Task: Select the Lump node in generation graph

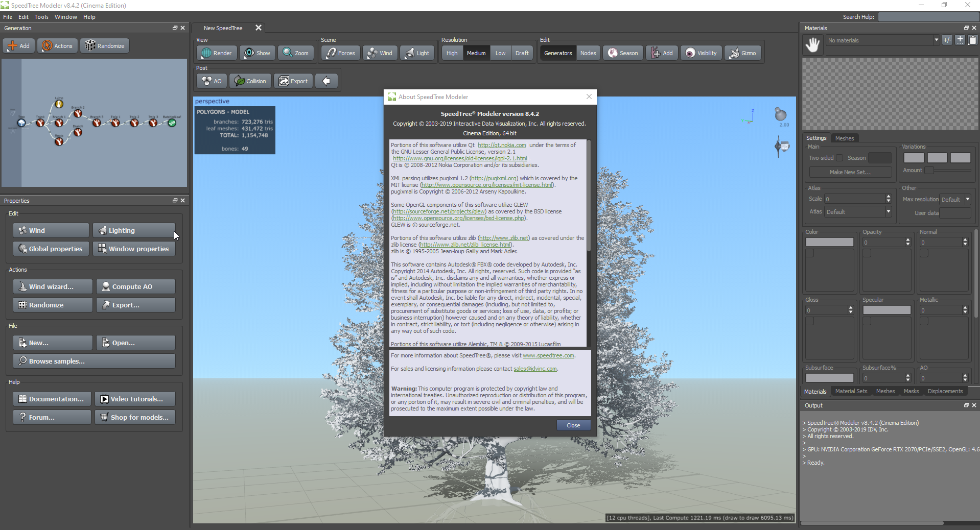Action: (59, 104)
